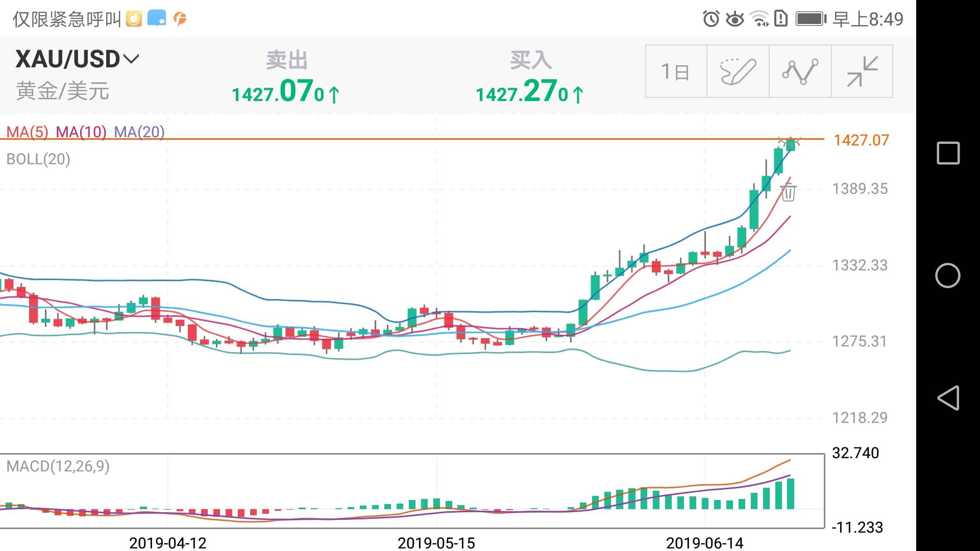Toggle the MA(20) indicator label
This screenshot has height=551, width=980.
(x=139, y=132)
